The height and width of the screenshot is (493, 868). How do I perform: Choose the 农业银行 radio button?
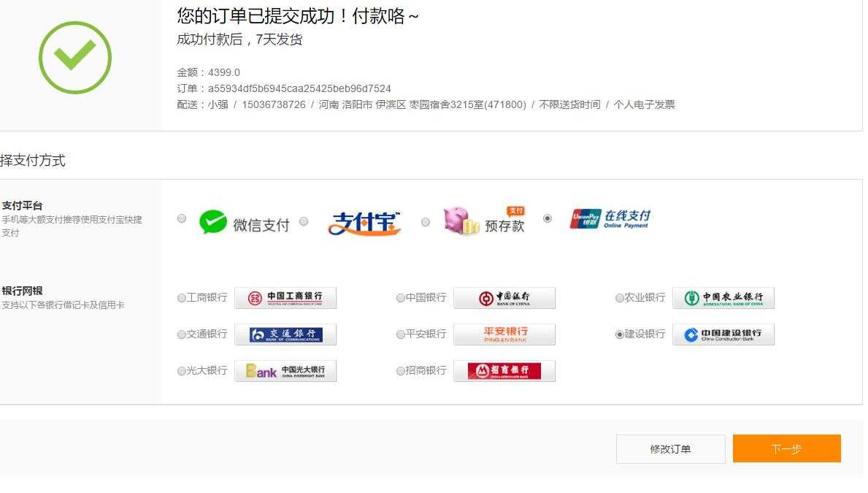click(x=620, y=298)
